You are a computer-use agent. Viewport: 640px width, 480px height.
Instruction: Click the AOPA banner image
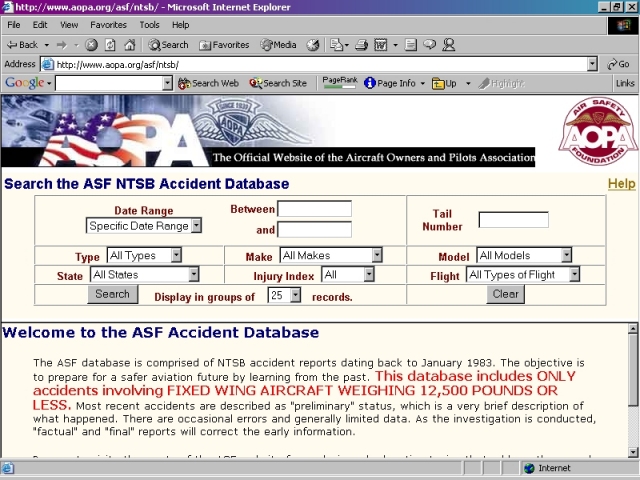point(268,131)
